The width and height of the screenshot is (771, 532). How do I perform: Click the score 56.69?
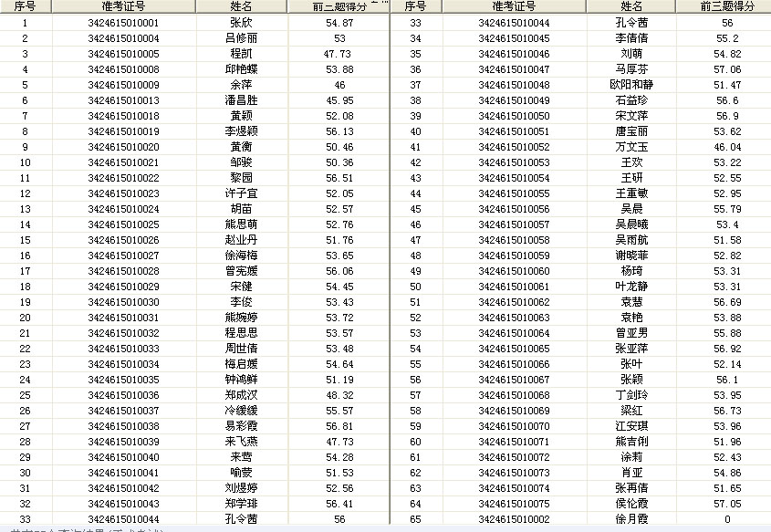coord(727,302)
